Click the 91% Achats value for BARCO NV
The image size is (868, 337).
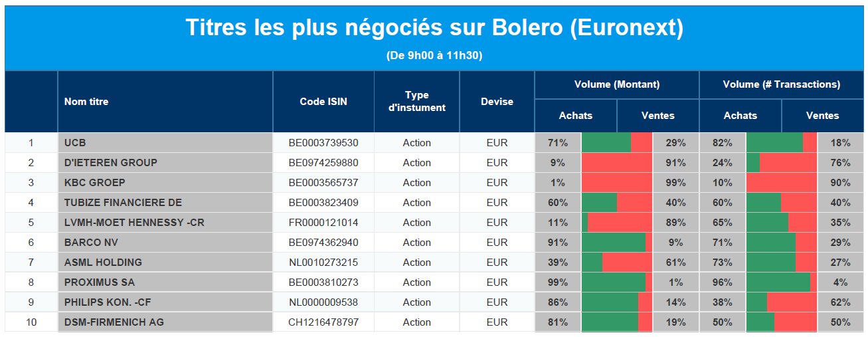558,243
